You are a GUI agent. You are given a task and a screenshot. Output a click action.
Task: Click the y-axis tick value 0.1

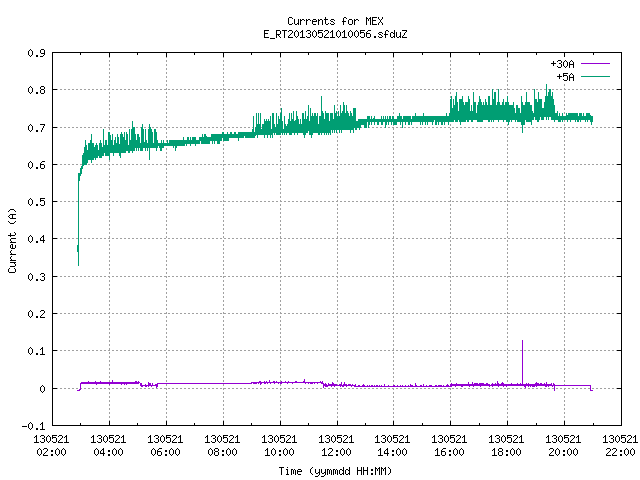click(x=36, y=351)
